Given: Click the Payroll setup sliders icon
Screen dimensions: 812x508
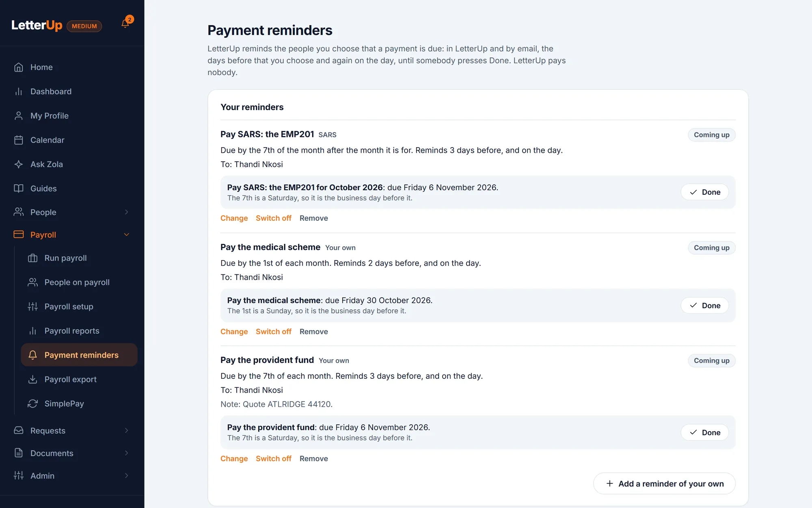Looking at the screenshot, I should [33, 306].
